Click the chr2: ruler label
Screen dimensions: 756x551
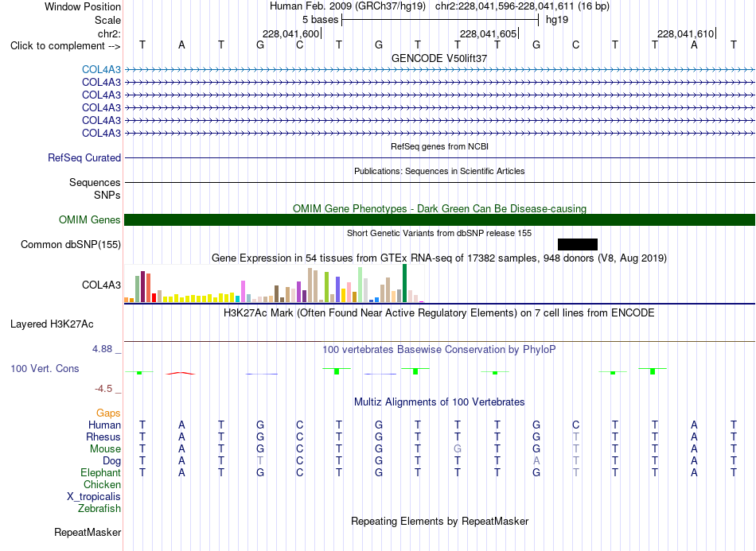click(109, 33)
